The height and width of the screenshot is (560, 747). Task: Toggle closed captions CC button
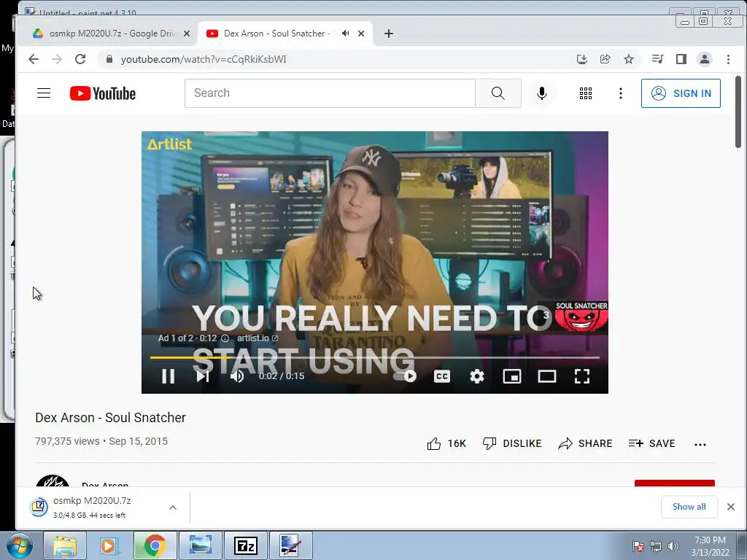(x=441, y=376)
